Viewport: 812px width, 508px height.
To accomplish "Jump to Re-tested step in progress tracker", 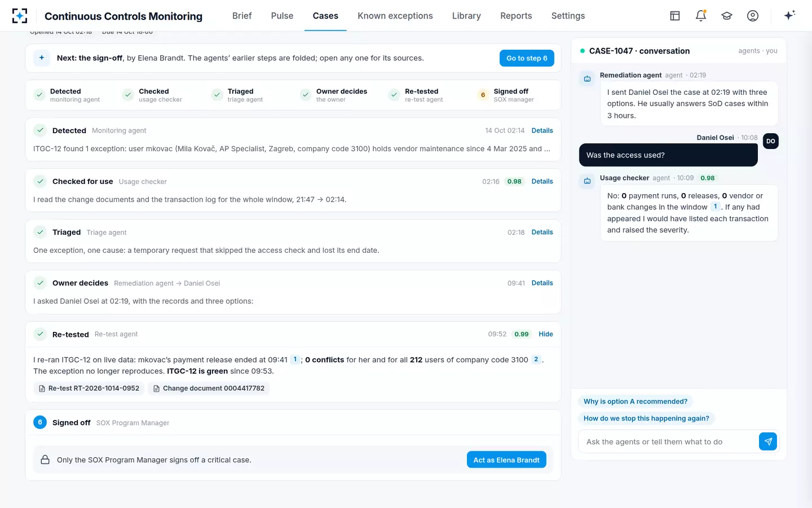I will point(416,95).
